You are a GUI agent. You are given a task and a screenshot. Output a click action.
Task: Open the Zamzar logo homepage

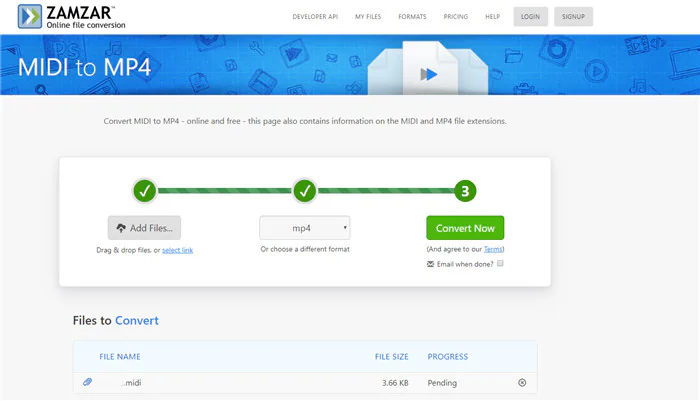point(71,17)
